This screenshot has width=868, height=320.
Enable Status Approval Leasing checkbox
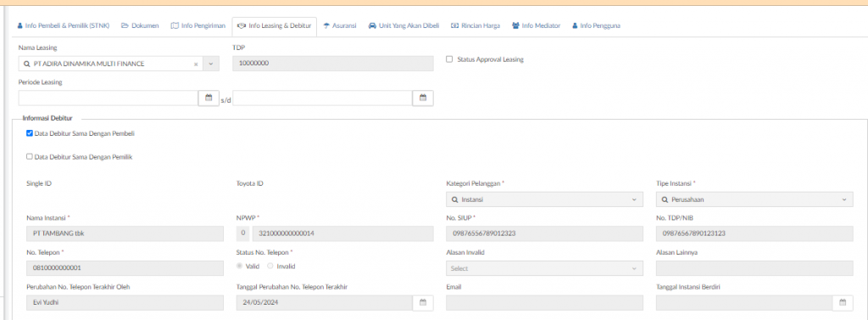click(449, 59)
